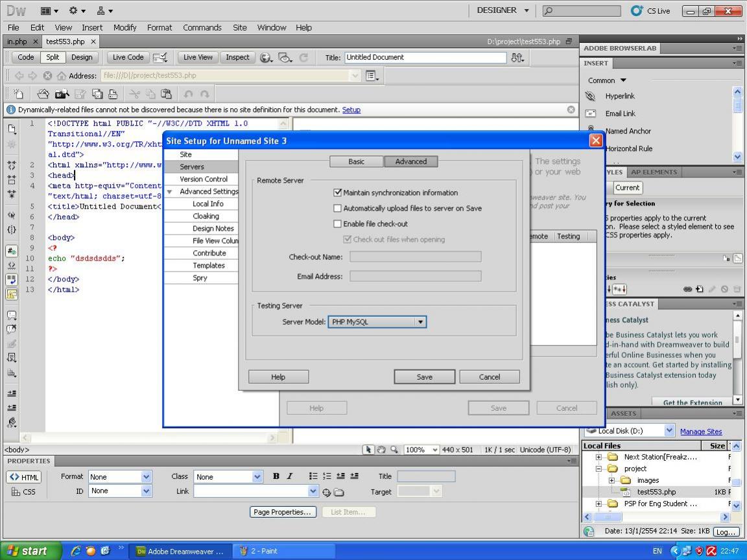Viewport: 747px width, 560px height.
Task: Click the Cut scissors icon in standard toolbar
Action: [x=135, y=94]
